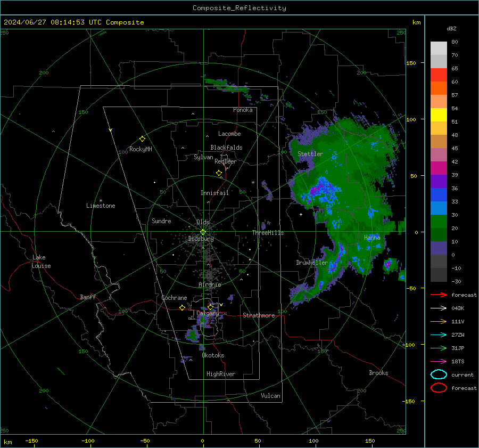Click the Okotoks town label

tap(213, 355)
